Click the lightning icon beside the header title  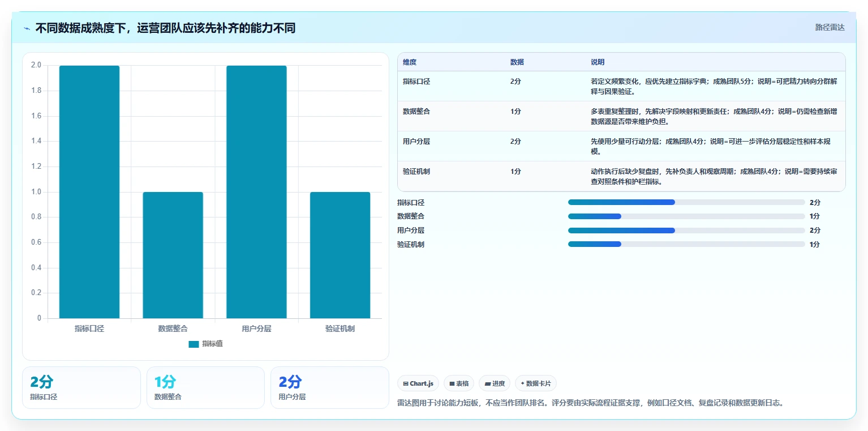[27, 28]
